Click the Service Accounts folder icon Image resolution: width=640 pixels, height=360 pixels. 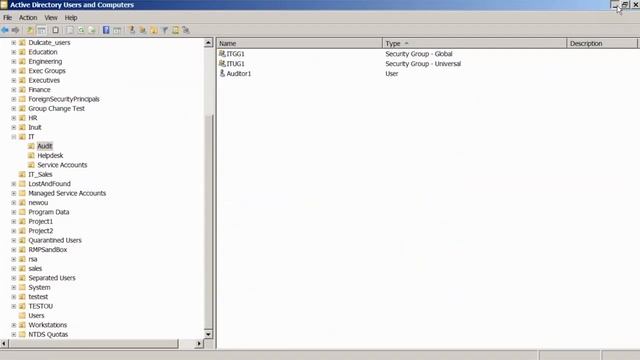[31, 165]
